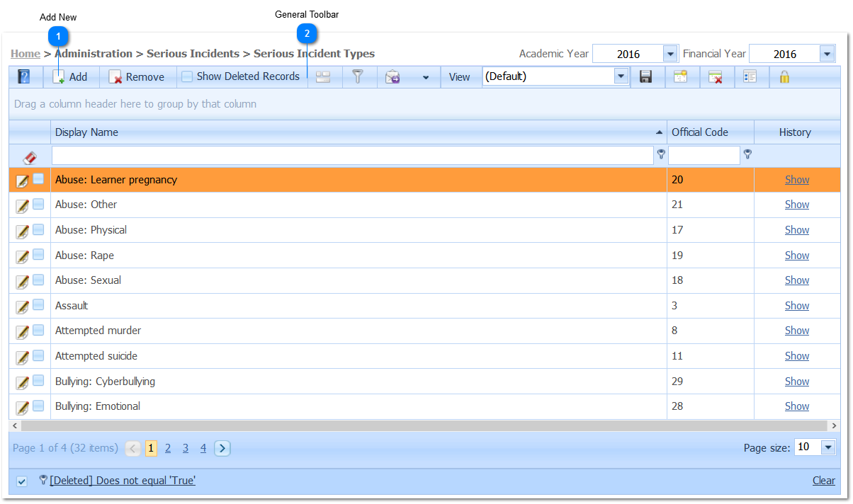Click the clear filter eraser icon
This screenshot has height=504, width=853.
tap(30, 157)
